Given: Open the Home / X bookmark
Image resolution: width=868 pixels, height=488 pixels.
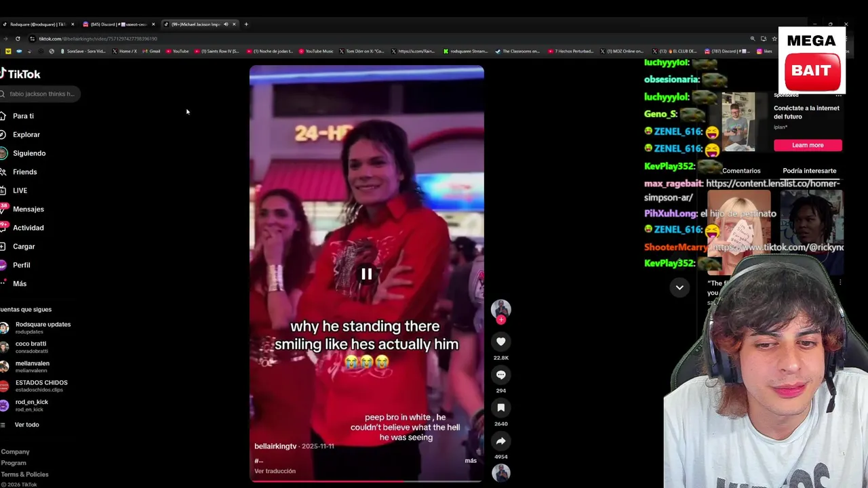Looking at the screenshot, I should pyautogui.click(x=124, y=51).
